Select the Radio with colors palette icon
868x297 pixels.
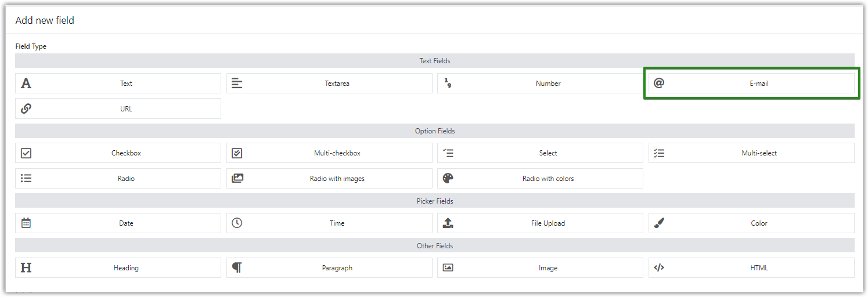448,178
